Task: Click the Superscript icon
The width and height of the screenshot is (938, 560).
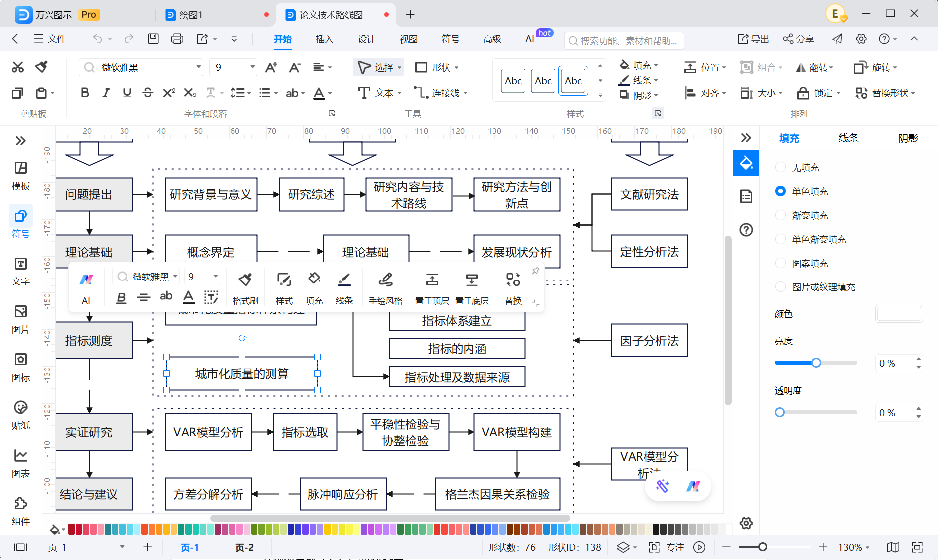Action: 169,93
